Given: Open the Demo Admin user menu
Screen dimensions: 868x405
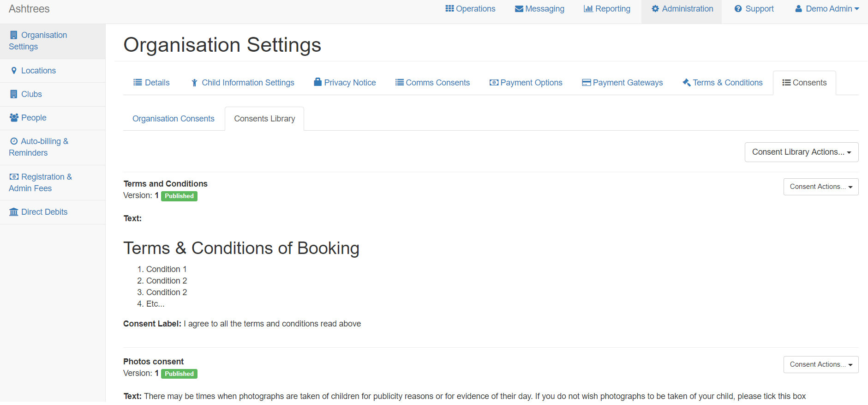Looking at the screenshot, I should click(826, 9).
